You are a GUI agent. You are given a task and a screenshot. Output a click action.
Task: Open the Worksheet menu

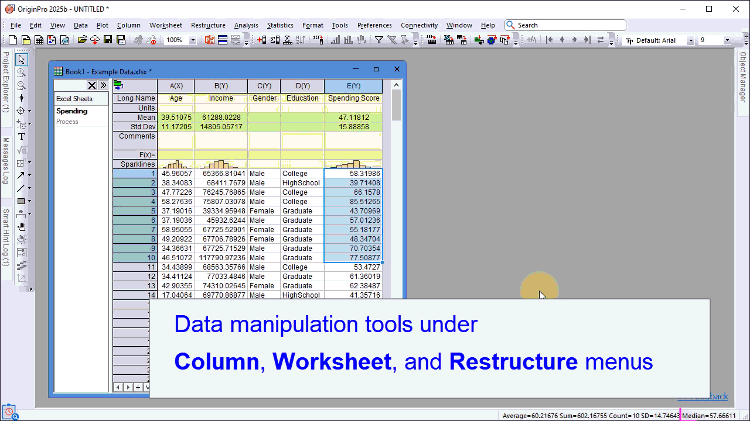pyautogui.click(x=165, y=24)
